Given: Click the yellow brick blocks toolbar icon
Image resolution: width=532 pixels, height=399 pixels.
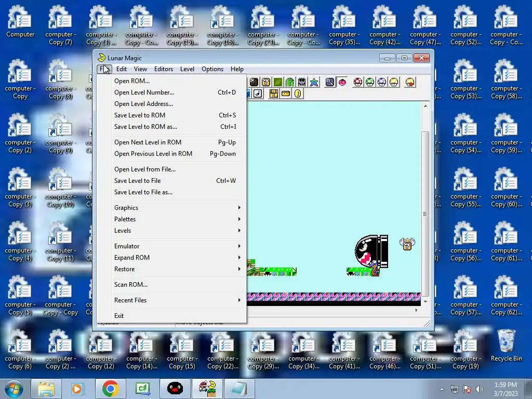Looking at the screenshot, I should point(273,94).
